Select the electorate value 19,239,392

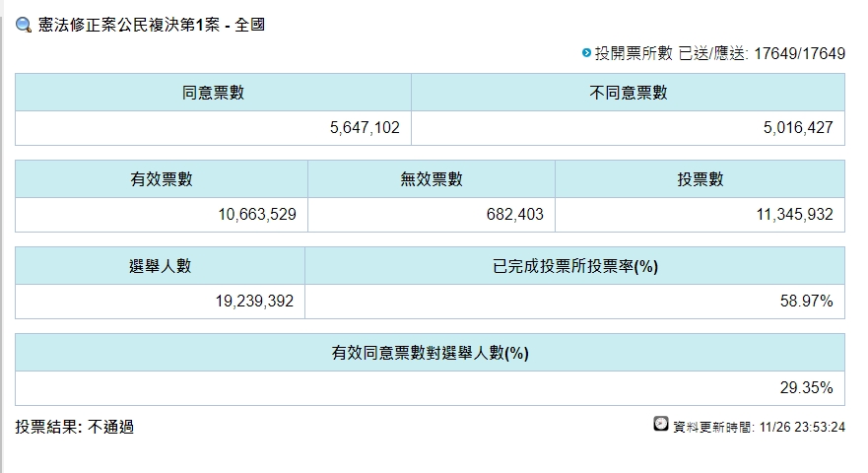[x=254, y=302]
